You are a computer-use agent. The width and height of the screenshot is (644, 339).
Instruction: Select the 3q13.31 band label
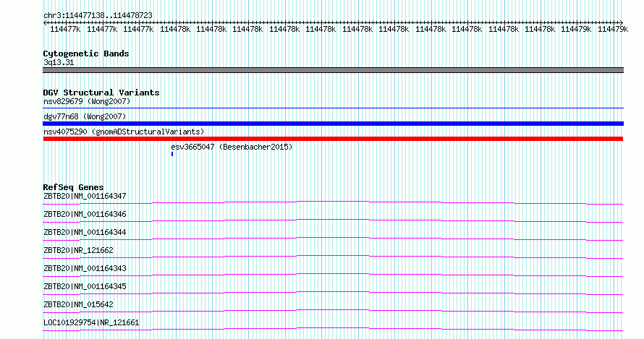click(x=59, y=62)
